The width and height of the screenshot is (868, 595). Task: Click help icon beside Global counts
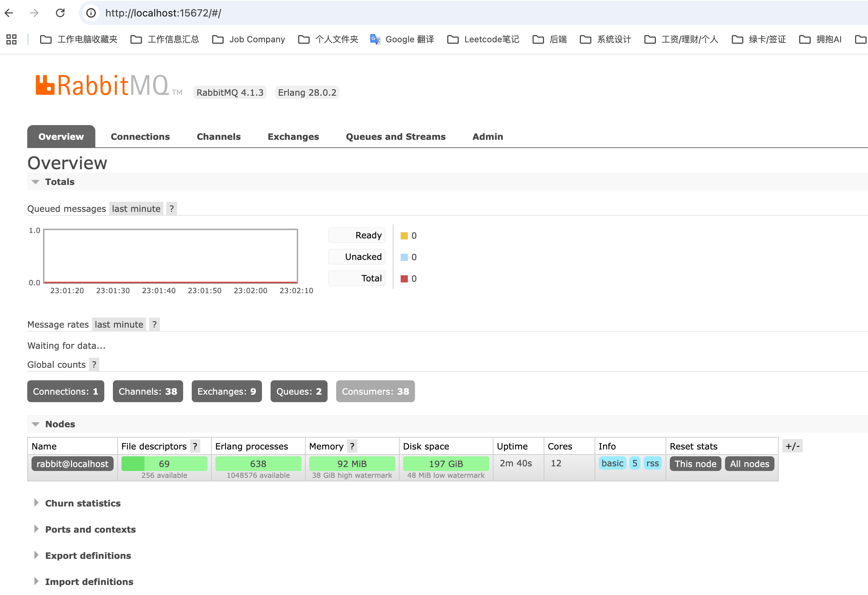coord(94,365)
